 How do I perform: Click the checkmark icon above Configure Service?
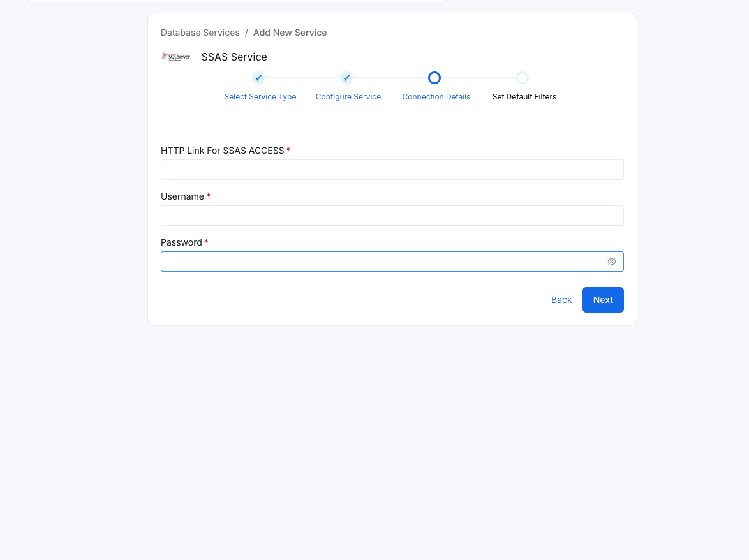coord(346,77)
